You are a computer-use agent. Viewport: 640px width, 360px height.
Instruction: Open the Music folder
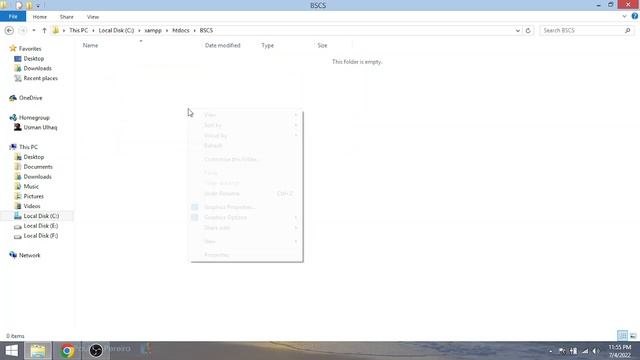tap(31, 187)
